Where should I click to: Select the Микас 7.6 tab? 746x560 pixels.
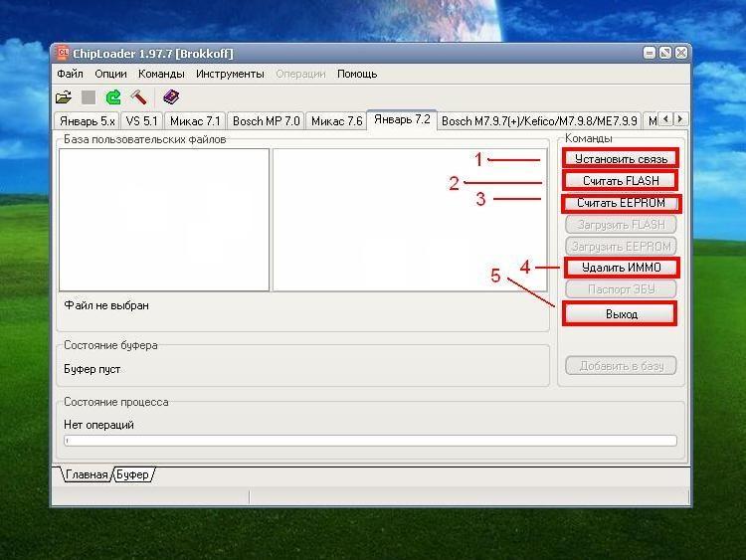[336, 121]
